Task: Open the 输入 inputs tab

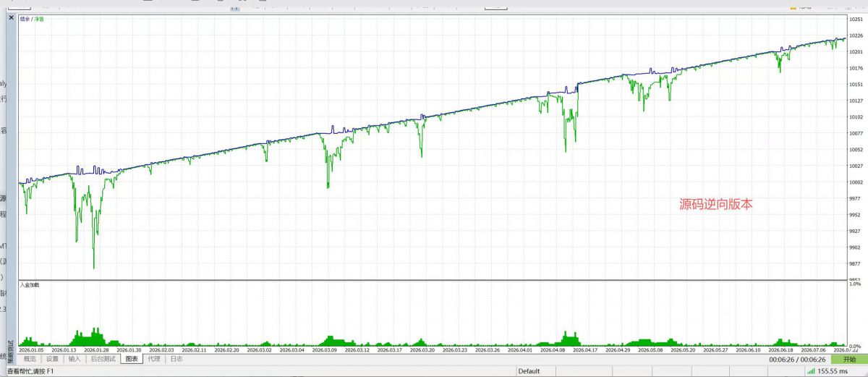Action: (75, 359)
